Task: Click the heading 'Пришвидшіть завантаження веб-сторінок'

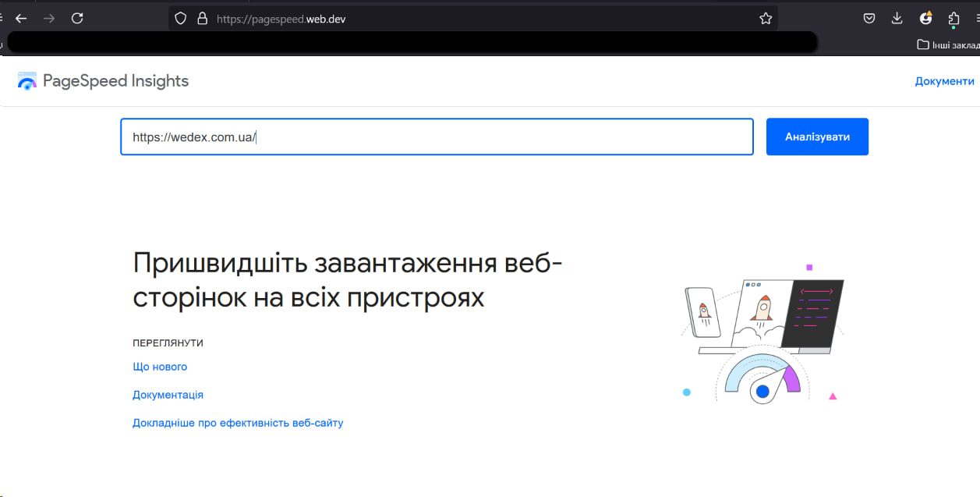Action: click(348, 280)
